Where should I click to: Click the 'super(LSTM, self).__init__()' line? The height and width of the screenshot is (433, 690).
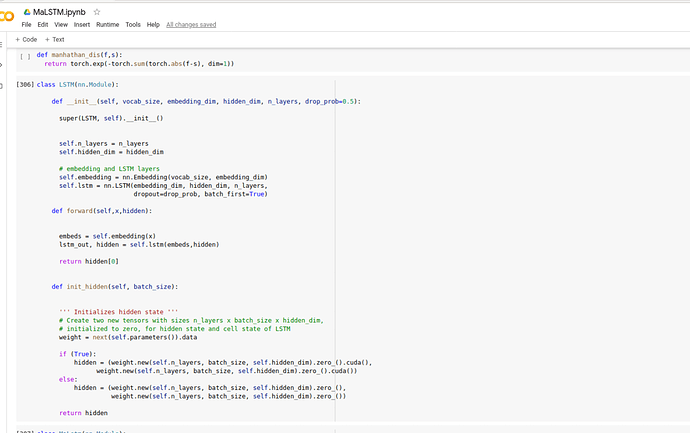(x=111, y=118)
